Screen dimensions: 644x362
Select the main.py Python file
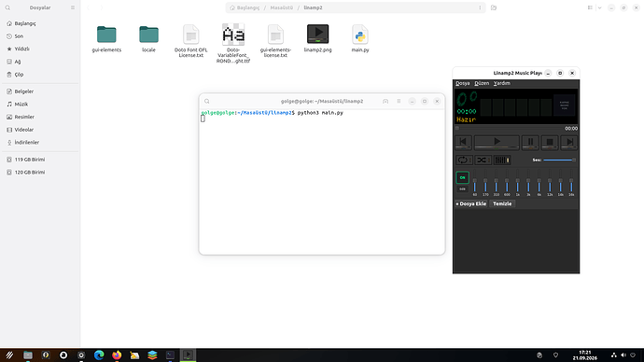360,39
